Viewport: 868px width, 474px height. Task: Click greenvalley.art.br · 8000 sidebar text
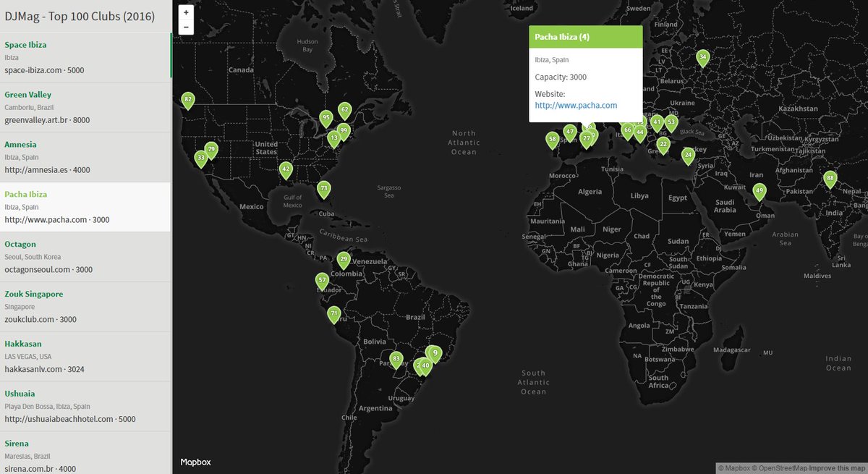click(x=47, y=120)
